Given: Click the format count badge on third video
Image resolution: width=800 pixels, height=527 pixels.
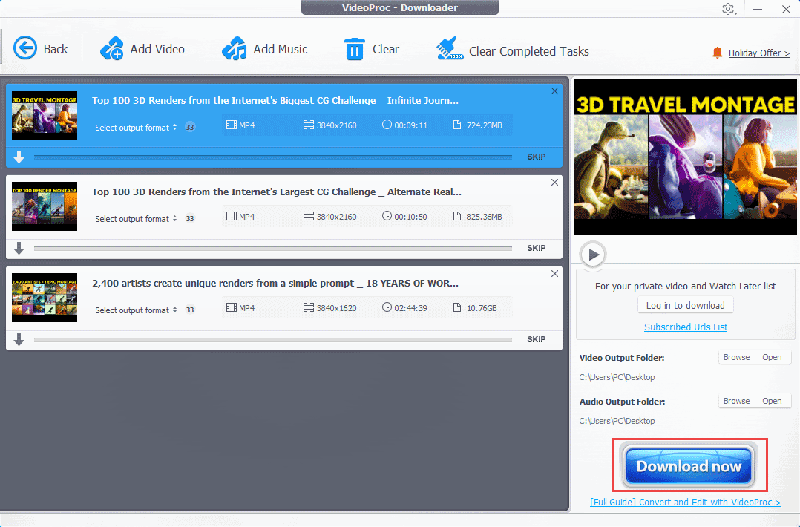Looking at the screenshot, I should [x=190, y=310].
